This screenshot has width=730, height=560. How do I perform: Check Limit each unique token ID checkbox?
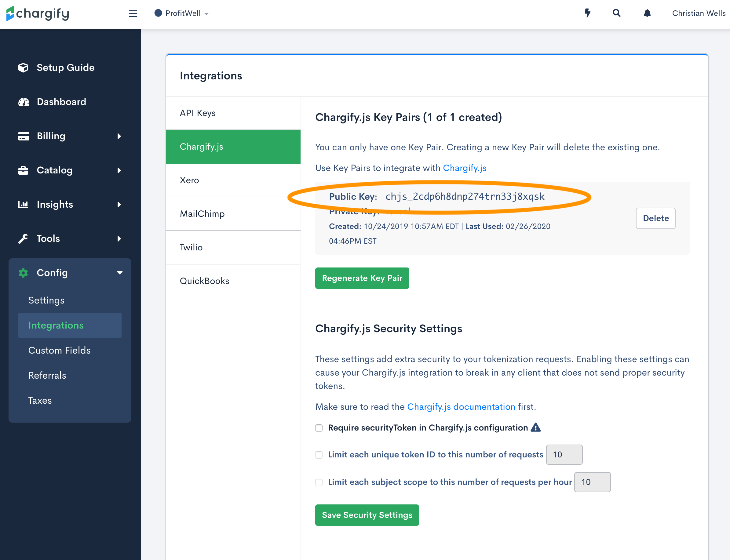319,455
